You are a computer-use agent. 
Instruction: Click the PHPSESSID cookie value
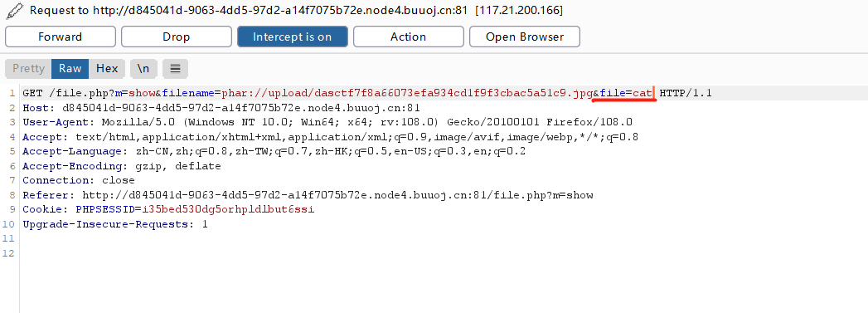[x=229, y=210]
